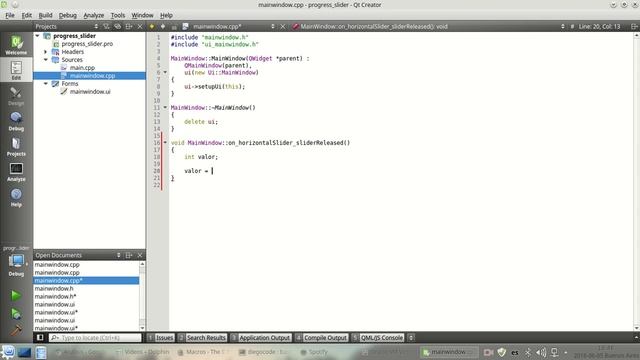
Task: Toggle the editor file lock icon
Action: [x=174, y=26]
